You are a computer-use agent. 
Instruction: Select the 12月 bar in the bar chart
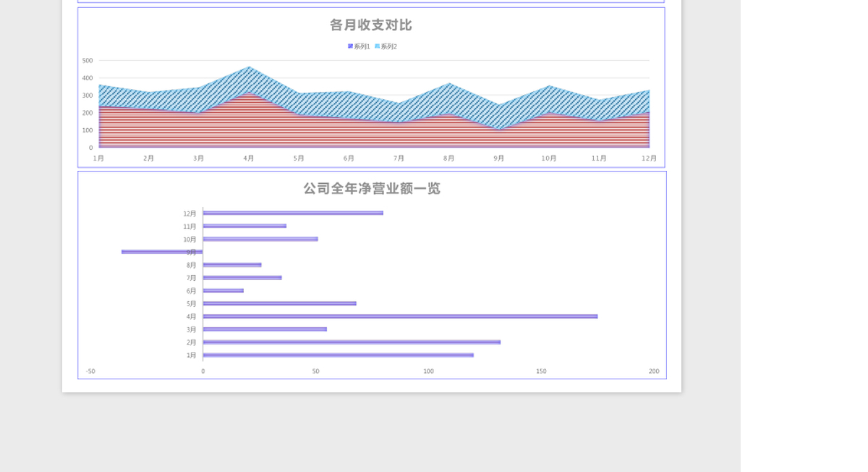tap(293, 213)
